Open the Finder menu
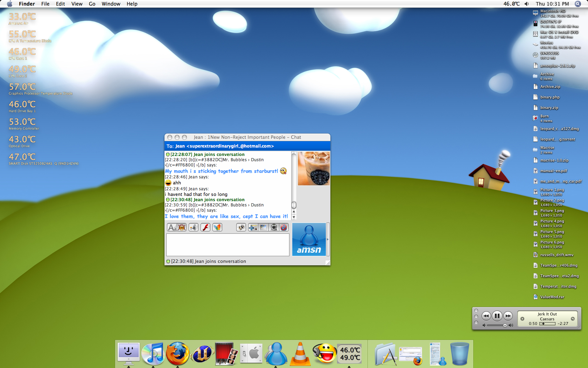The height and width of the screenshot is (368, 588). pos(27,4)
